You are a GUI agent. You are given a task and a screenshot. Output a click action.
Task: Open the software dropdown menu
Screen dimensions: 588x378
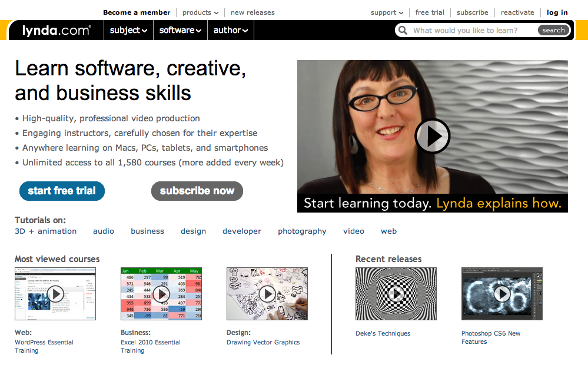pyautogui.click(x=180, y=31)
